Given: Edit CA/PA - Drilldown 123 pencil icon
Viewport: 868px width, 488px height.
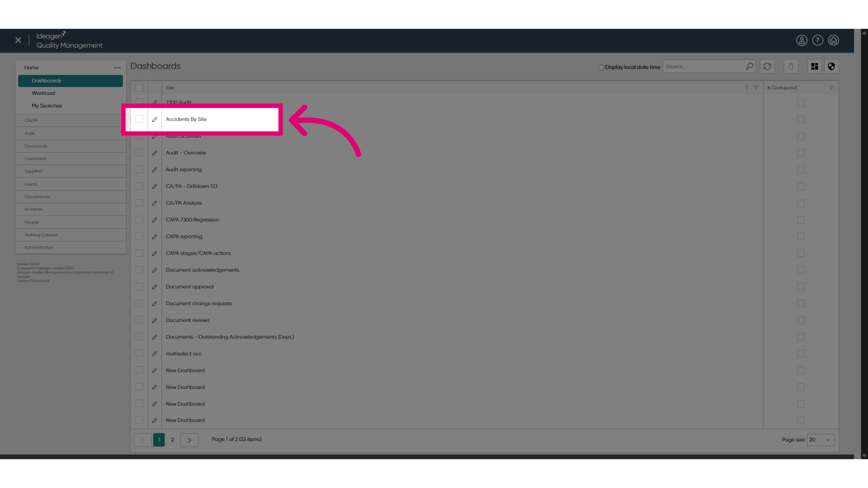Looking at the screenshot, I should (155, 186).
